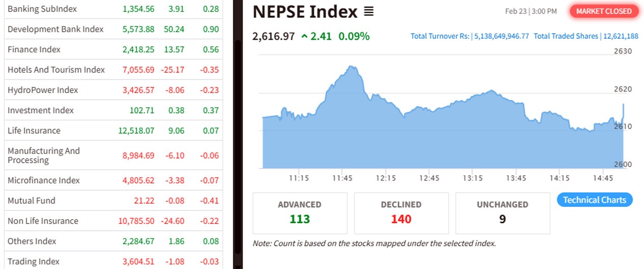Open the Life Insurance index
Image resolution: width=644 pixels, height=269 pixels.
coord(34,131)
